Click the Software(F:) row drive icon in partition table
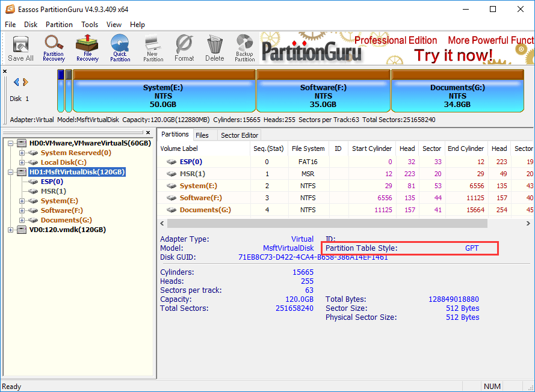The height and width of the screenshot is (392, 535). click(172, 198)
